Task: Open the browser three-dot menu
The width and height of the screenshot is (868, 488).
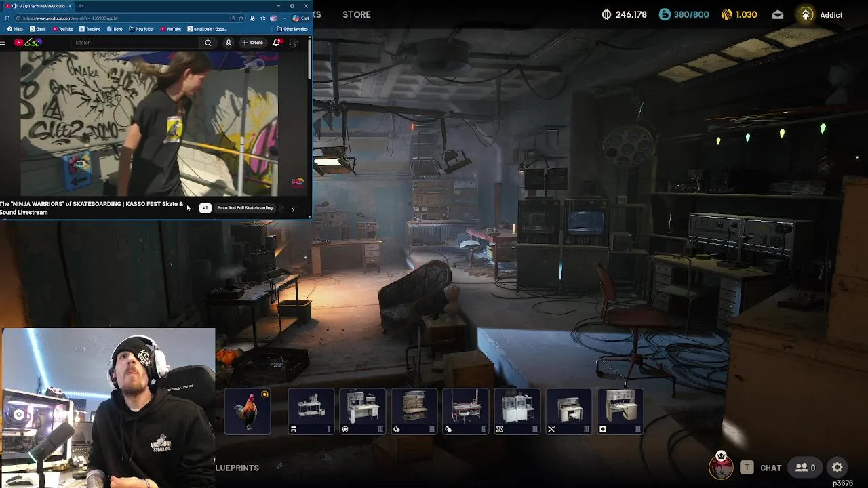Action: [284, 18]
